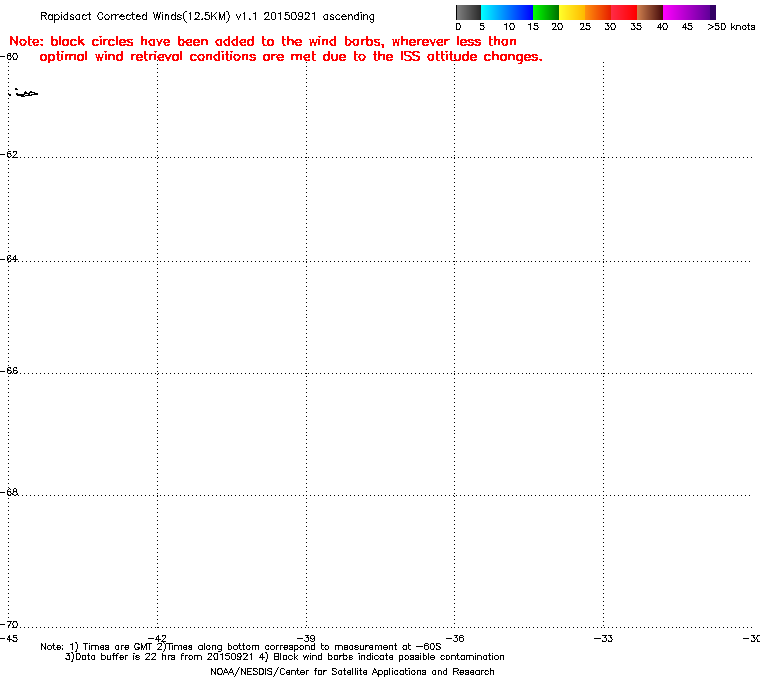
Task: Click the -36 longitude axis label
Action: (x=455, y=639)
